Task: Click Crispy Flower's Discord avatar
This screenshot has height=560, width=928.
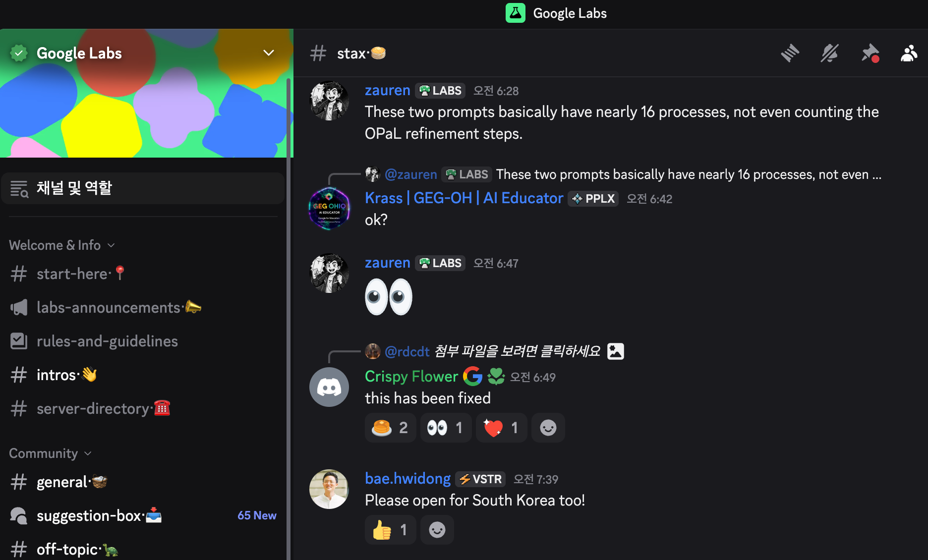Action: tap(329, 387)
